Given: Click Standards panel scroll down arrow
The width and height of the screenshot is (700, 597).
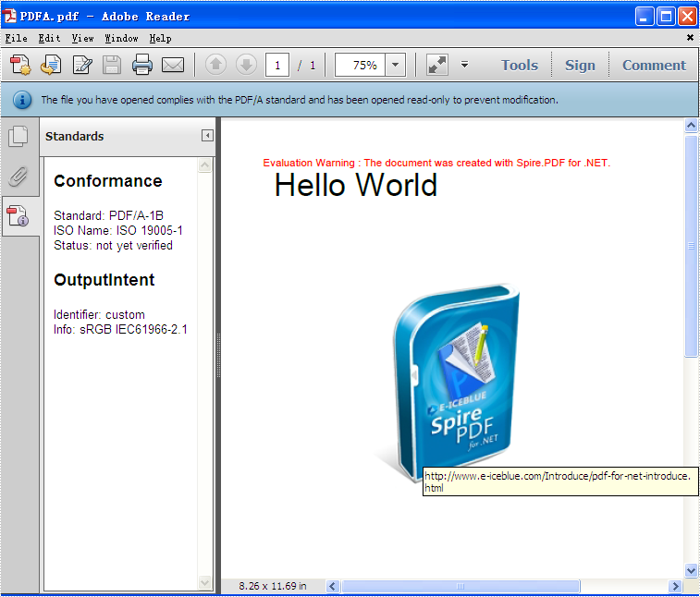Looking at the screenshot, I should tap(205, 582).
